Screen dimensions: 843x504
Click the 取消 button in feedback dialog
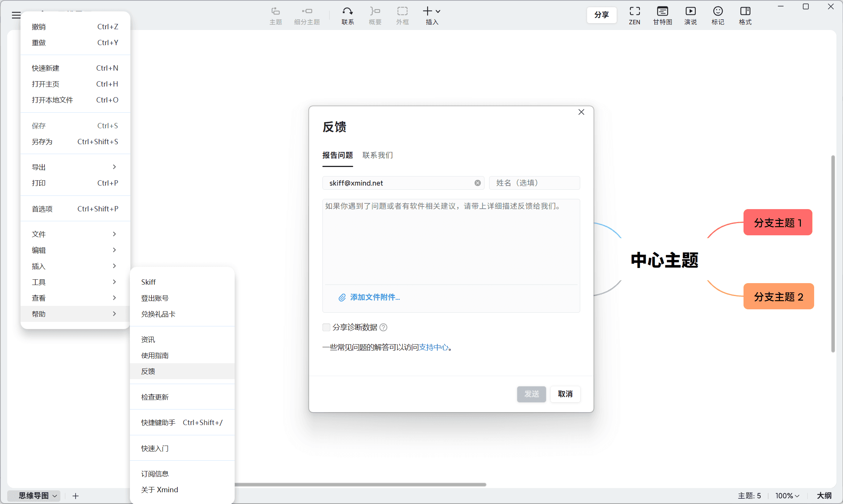coord(565,394)
